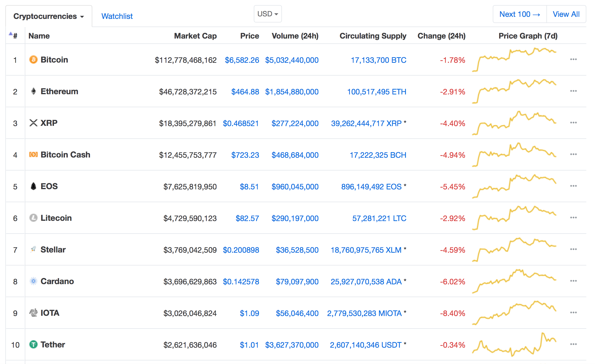The width and height of the screenshot is (595, 364).
Task: Click Ethereum price $464.88
Action: click(245, 92)
